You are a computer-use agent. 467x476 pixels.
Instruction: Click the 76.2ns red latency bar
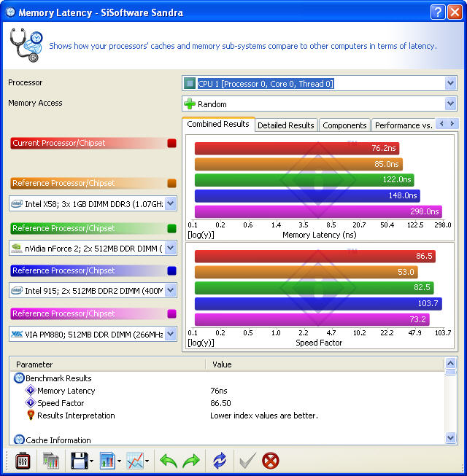(297, 148)
